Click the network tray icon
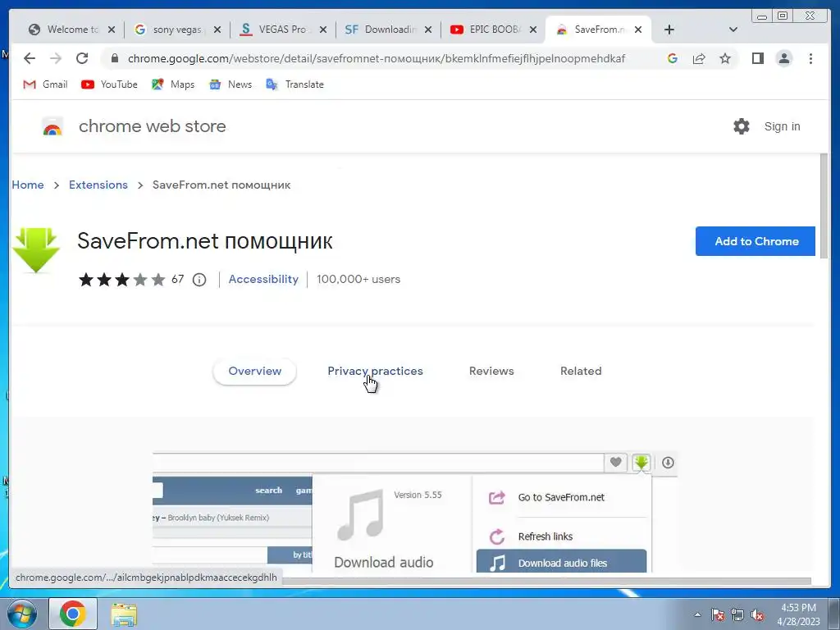The image size is (840, 630). point(737,614)
